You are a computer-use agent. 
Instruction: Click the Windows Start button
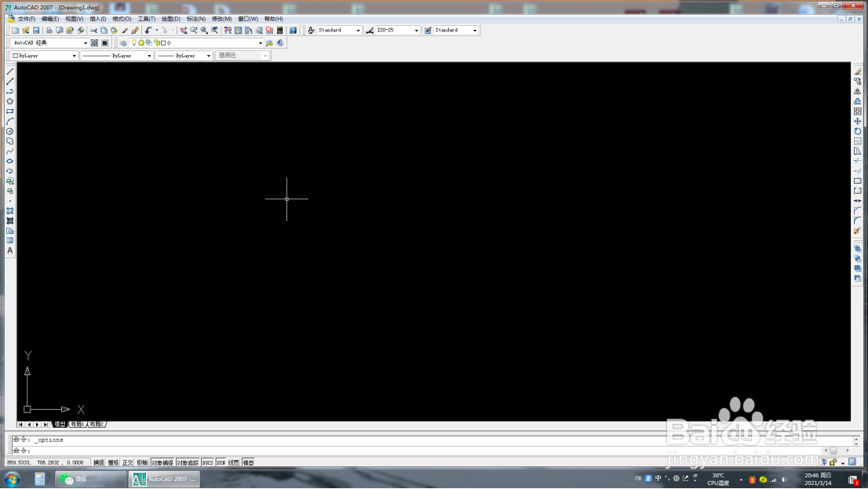tap(13, 479)
